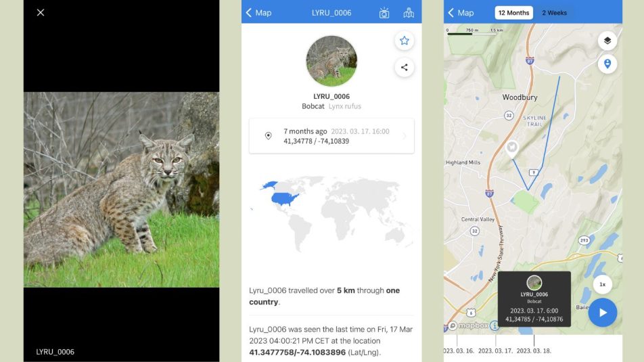Viewport: 644px width, 362px height.
Task: Play the movement track animation
Action: click(x=603, y=313)
